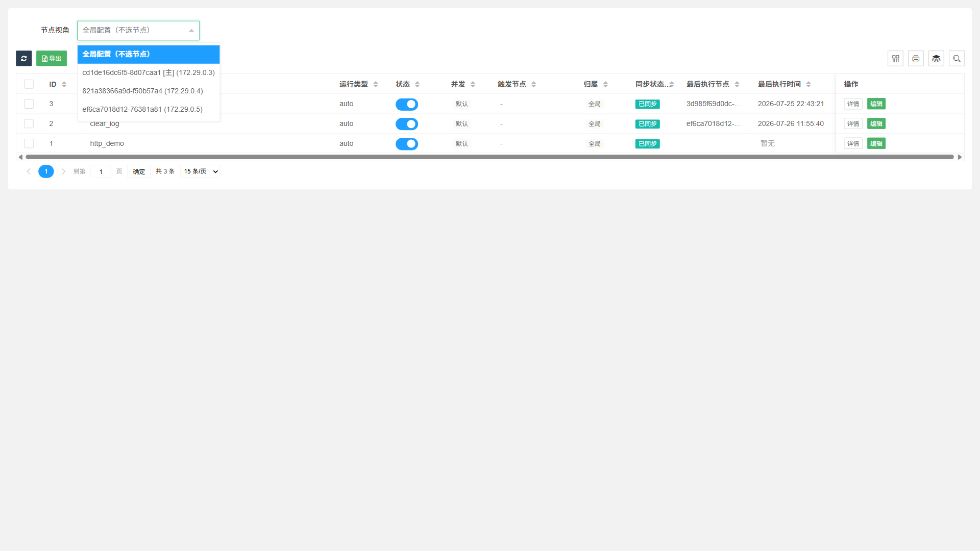Click the dark refresh icon button
Image resolution: width=980 pixels, height=551 pixels.
tap(24, 59)
